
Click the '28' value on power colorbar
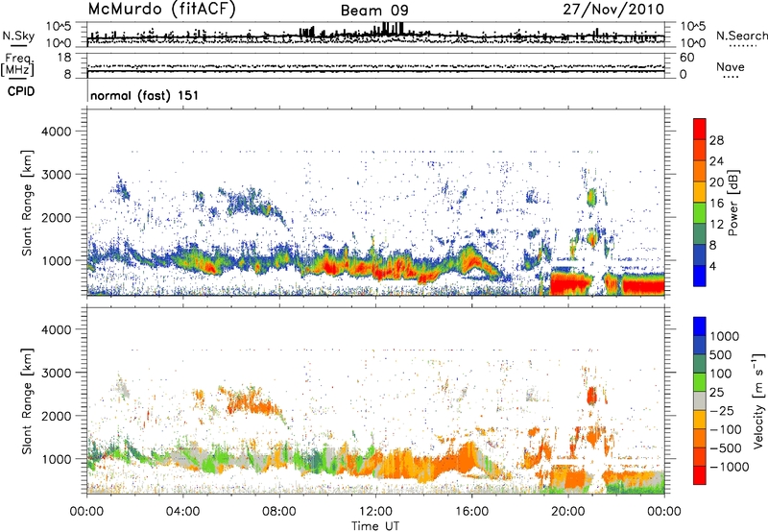[x=716, y=140]
